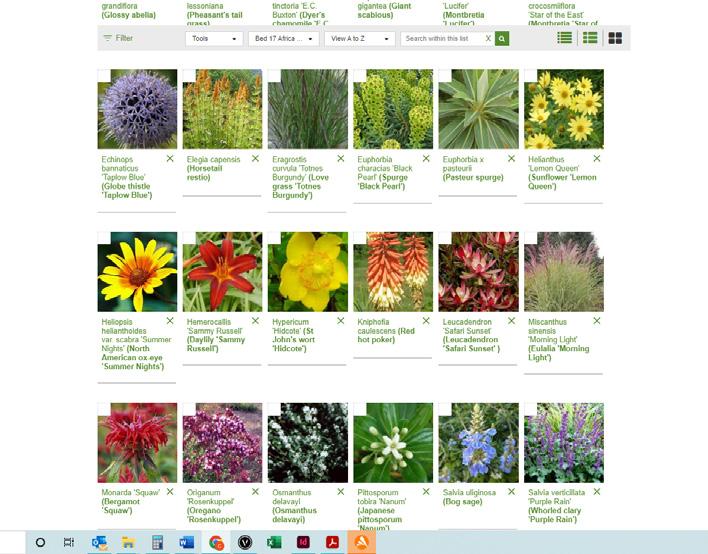This screenshot has height=554, width=708.
Task: Tick the checkbox on Monarda 'Squaw' image
Action: [x=104, y=409]
